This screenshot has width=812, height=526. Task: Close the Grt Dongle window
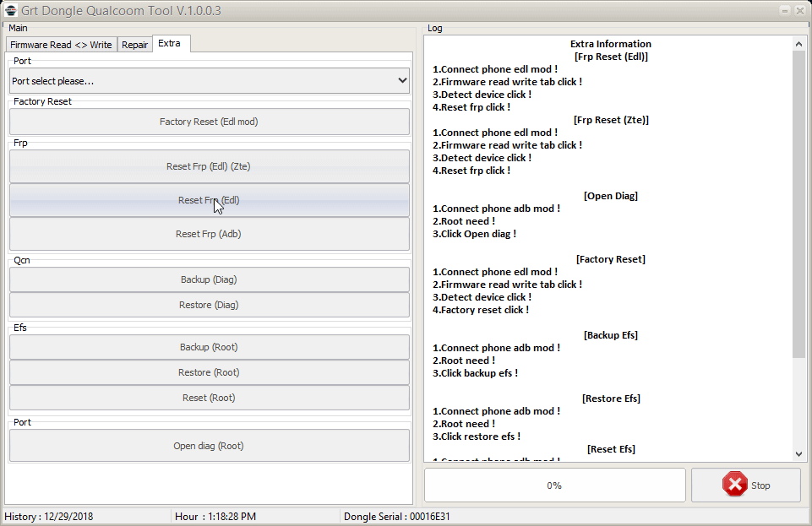point(800,10)
